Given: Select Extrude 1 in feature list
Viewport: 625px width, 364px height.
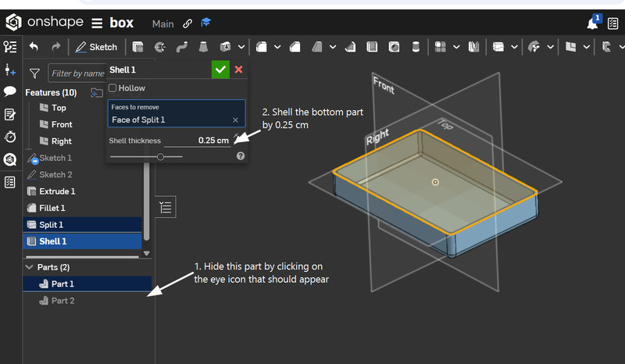Looking at the screenshot, I should (57, 191).
